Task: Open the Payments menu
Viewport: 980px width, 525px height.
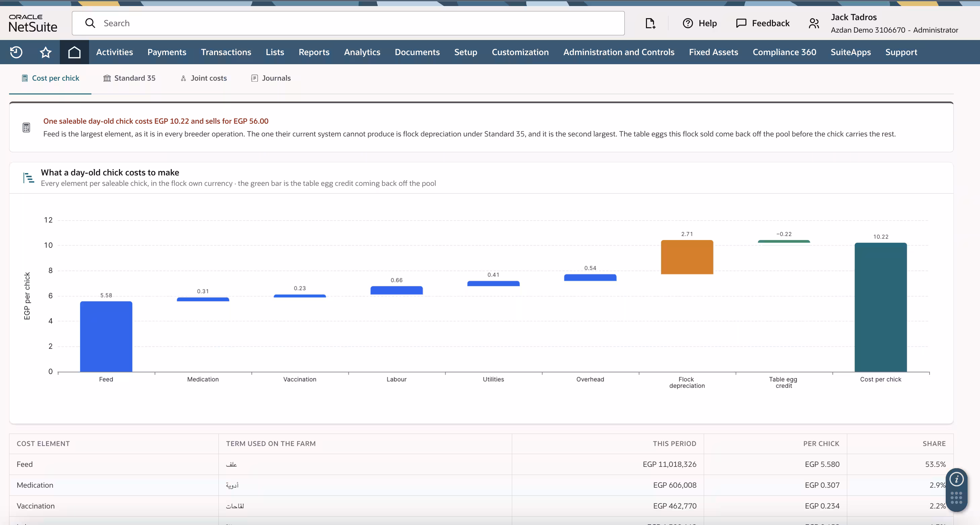Action: (x=167, y=52)
